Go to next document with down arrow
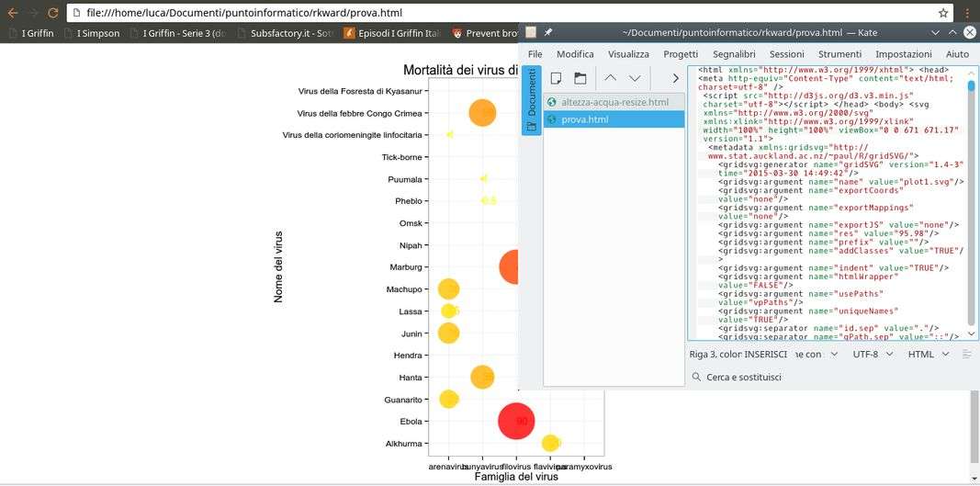The width and height of the screenshot is (980, 486). click(635, 78)
